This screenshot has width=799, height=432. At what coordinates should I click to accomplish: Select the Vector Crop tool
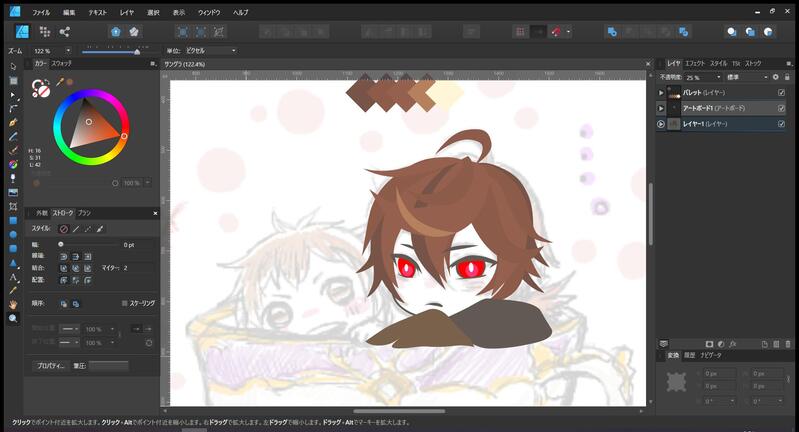tap(13, 206)
